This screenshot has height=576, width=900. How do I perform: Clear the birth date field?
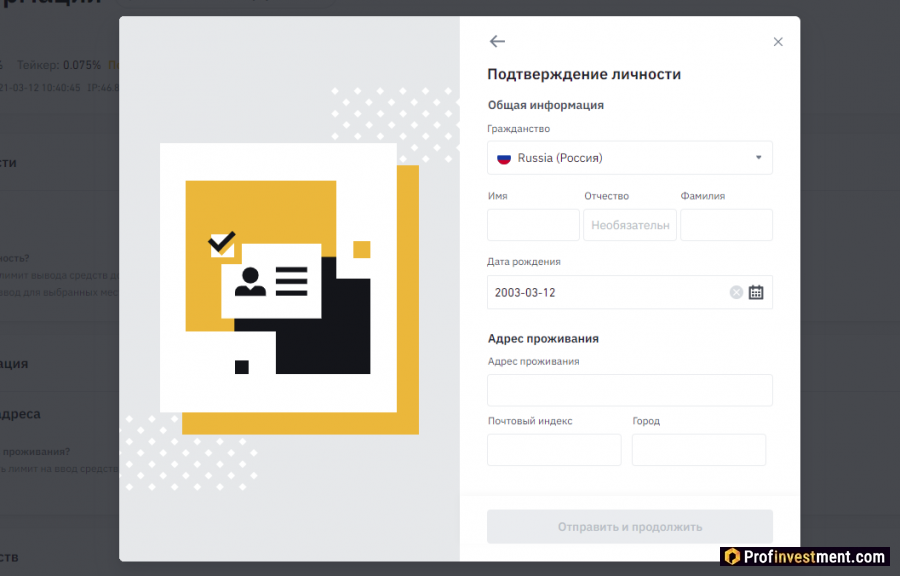tap(736, 293)
